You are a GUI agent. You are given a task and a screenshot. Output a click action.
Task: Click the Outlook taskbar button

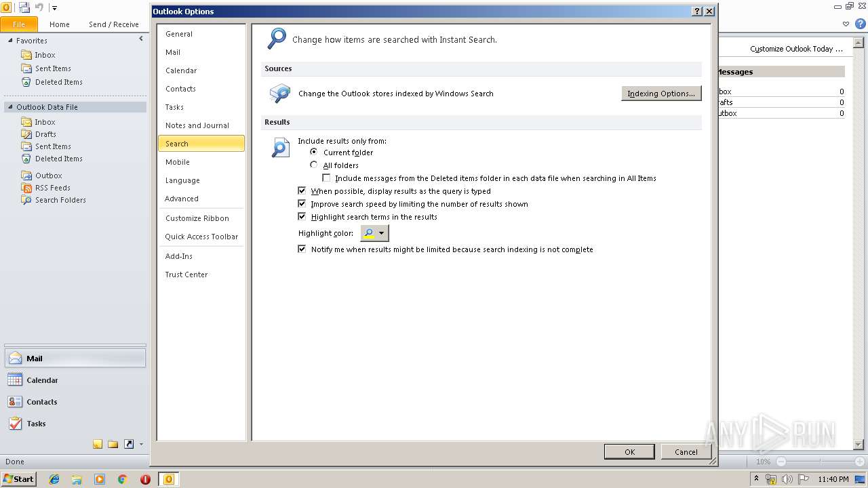pos(168,479)
